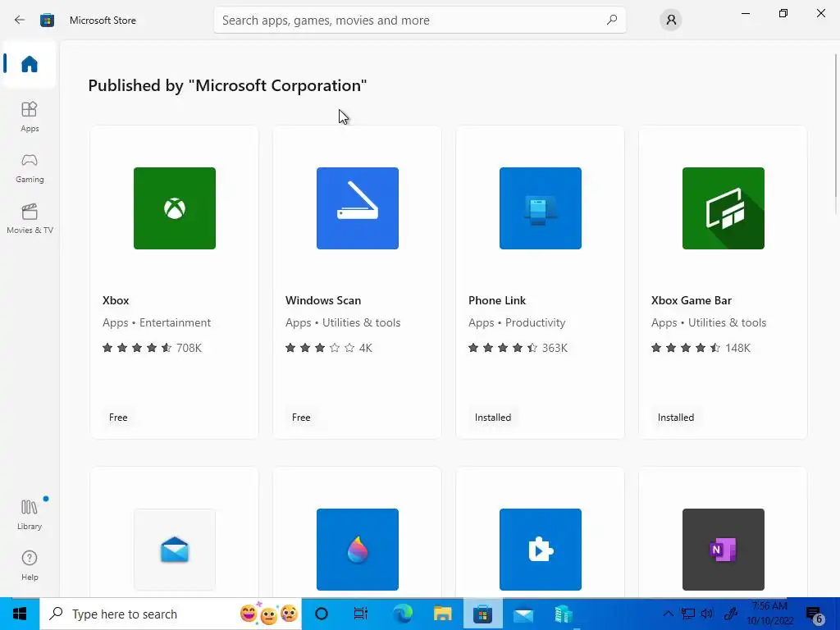Click the Microsoft Store logo icon
Screen dimensions: 840x630
point(47,21)
